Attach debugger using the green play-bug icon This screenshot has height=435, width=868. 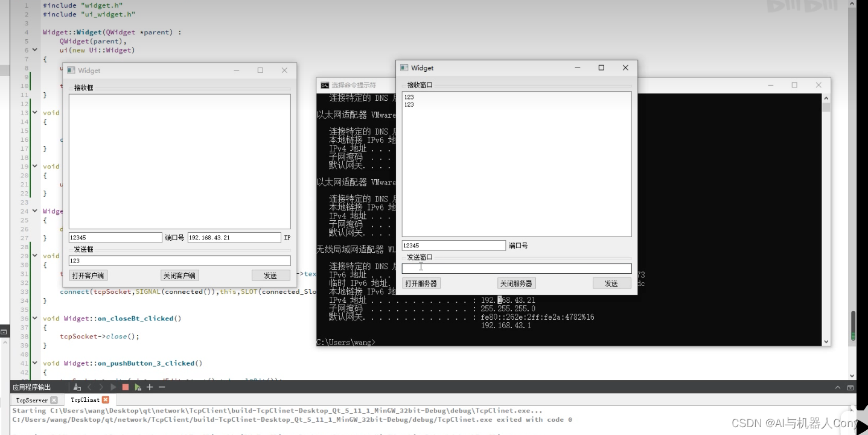[x=138, y=387]
